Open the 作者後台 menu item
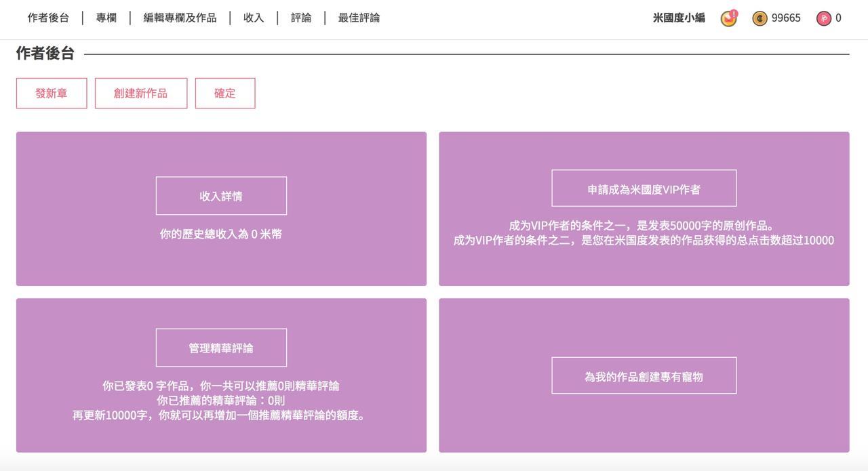The width and height of the screenshot is (868, 471). tap(48, 18)
